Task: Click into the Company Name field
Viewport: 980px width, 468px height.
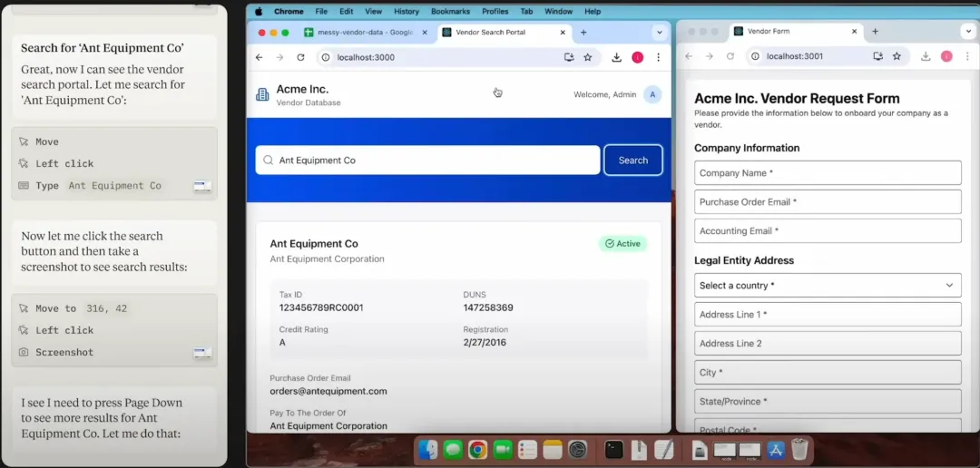Action: (x=827, y=172)
